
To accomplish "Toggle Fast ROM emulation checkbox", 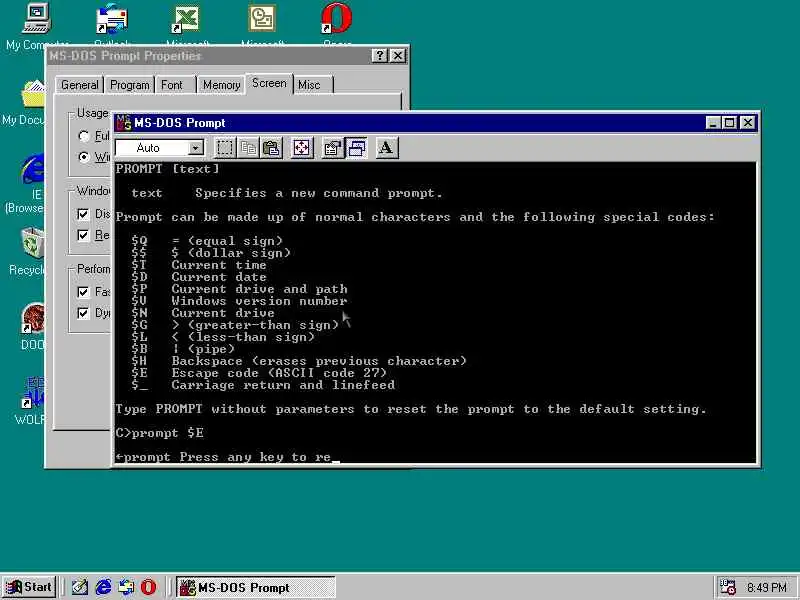I will pyautogui.click(x=83, y=292).
